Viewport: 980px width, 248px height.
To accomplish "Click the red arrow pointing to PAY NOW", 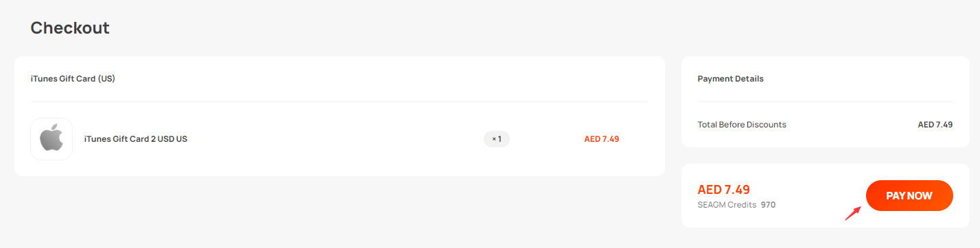I will pyautogui.click(x=853, y=213).
